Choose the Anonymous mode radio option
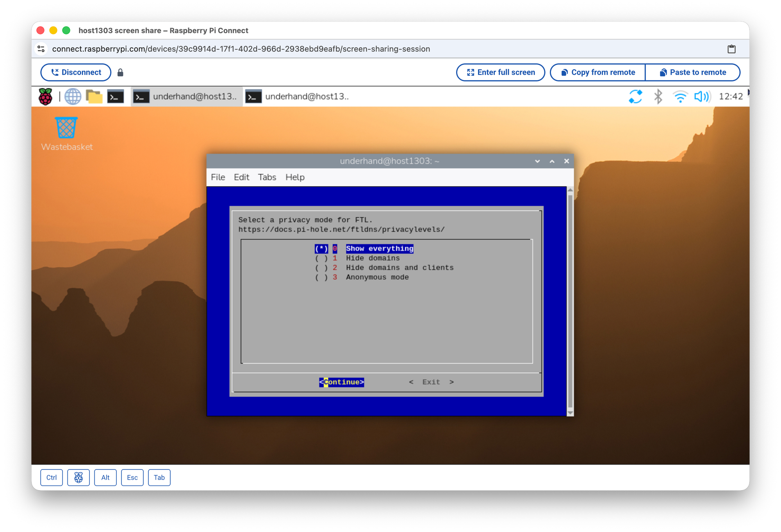 coord(377,277)
